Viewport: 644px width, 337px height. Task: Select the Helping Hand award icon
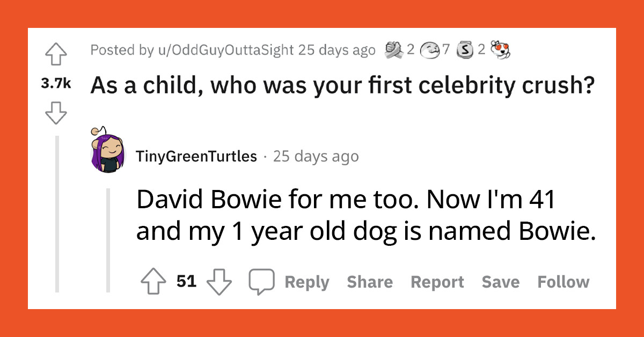point(393,49)
